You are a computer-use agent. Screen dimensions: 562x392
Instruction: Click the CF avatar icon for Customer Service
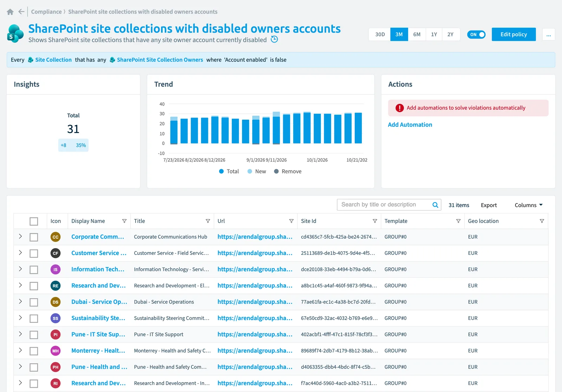(x=55, y=253)
